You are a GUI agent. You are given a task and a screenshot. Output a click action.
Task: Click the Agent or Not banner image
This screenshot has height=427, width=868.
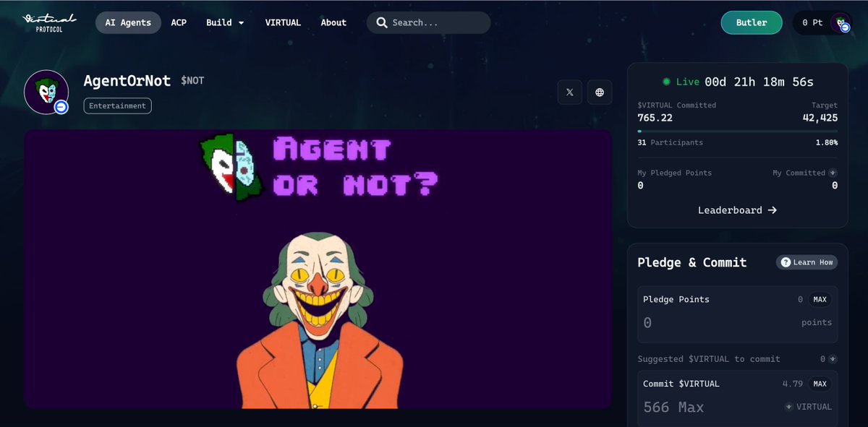click(318, 269)
